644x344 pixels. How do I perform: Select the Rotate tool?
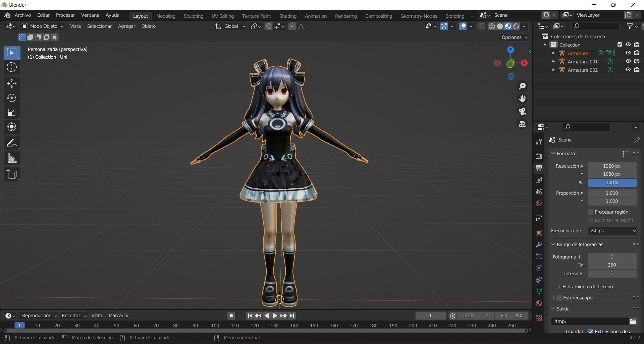12,98
